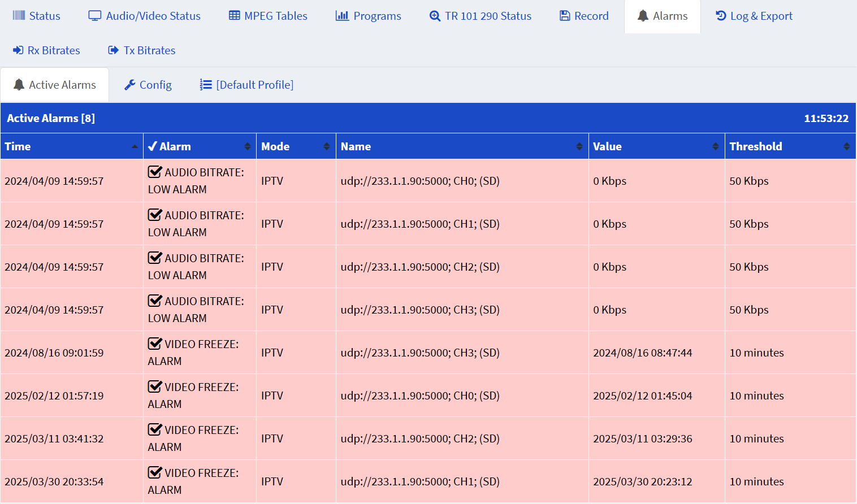This screenshot has width=857, height=504.
Task: Toggle checkbox for CH2 Video Freeze alarm
Action: point(155,429)
